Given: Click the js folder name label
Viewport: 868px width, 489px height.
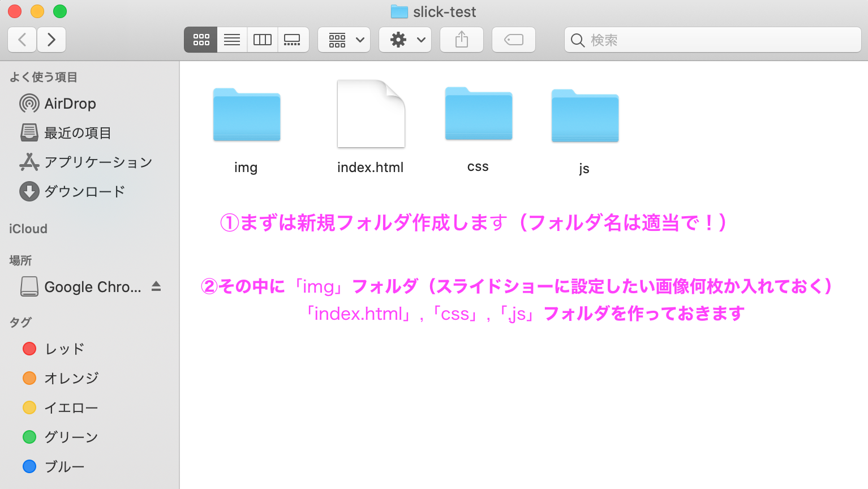Looking at the screenshot, I should click(585, 169).
